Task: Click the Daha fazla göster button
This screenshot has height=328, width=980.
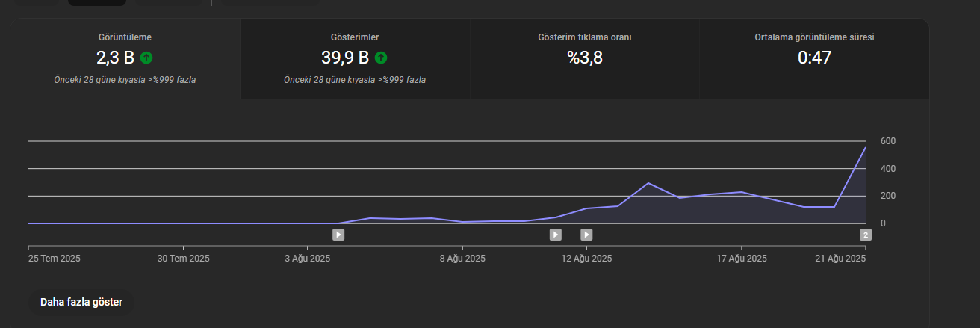Action: pos(81,303)
